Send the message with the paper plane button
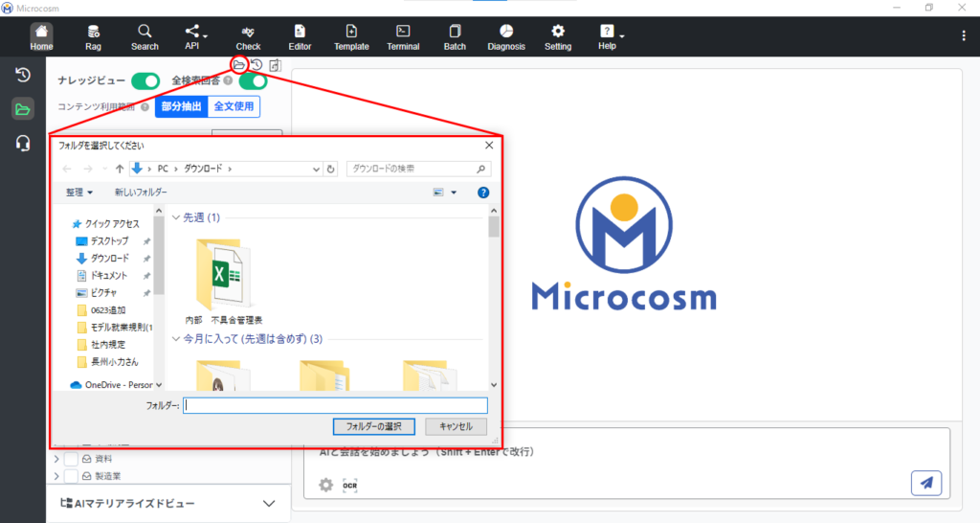Image resolution: width=980 pixels, height=523 pixels. pyautogui.click(x=926, y=483)
